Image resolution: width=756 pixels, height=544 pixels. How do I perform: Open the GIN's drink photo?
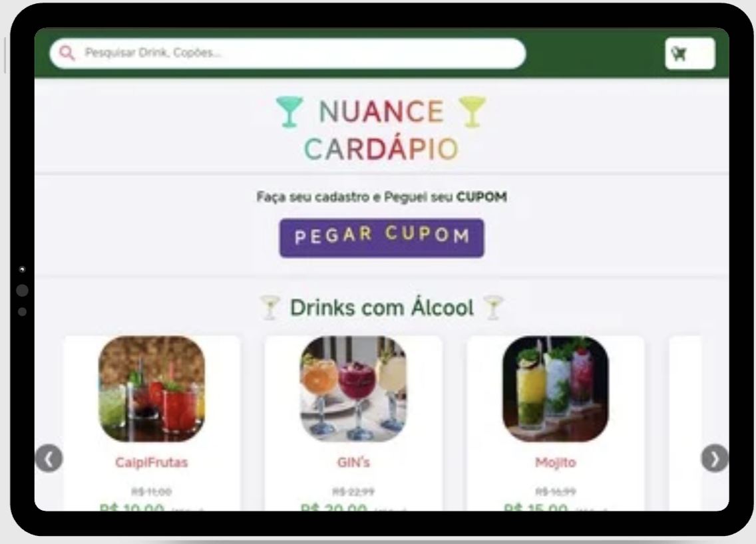coord(353,389)
